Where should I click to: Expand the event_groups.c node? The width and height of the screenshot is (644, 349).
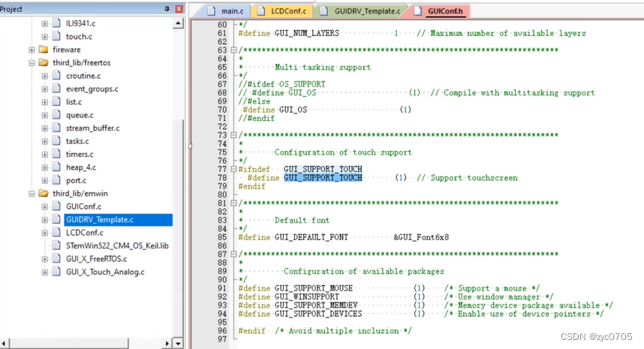[44, 89]
